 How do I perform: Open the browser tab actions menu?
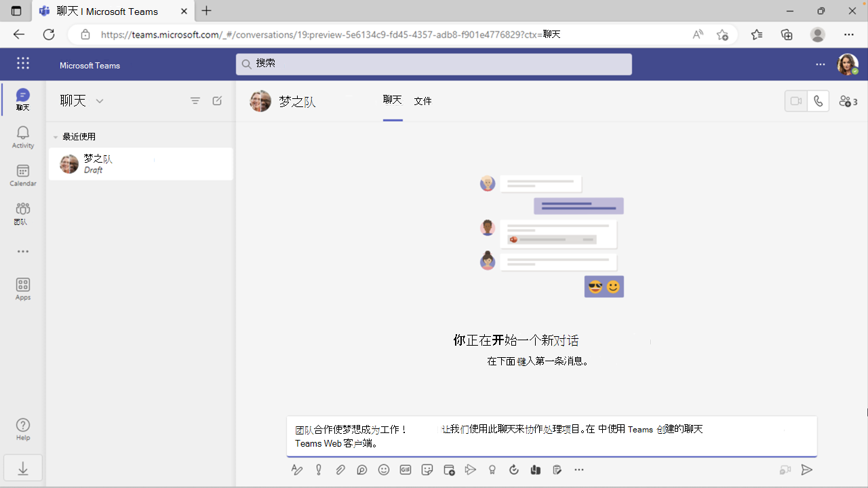click(x=16, y=11)
